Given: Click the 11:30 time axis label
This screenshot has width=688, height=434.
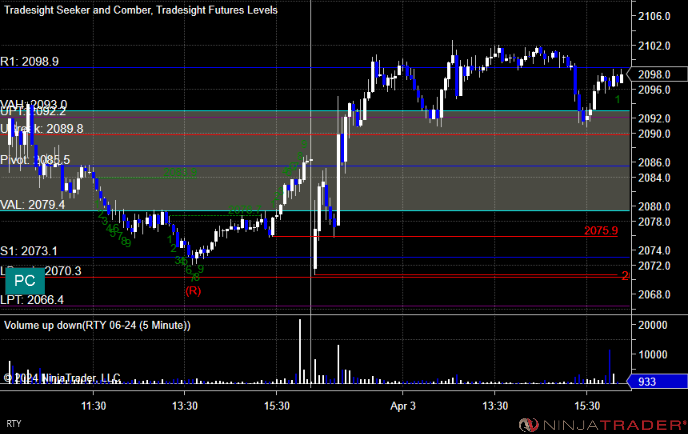Looking at the screenshot, I should click(x=93, y=406).
